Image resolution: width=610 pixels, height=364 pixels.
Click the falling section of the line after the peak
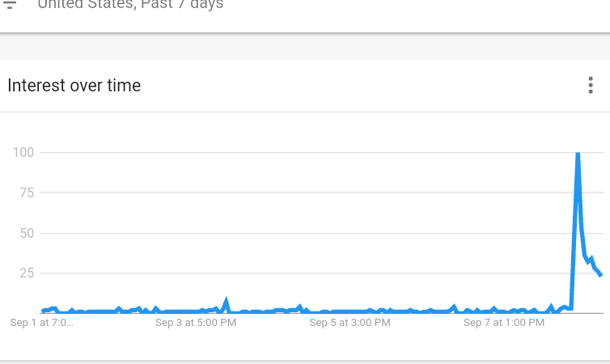point(582,243)
